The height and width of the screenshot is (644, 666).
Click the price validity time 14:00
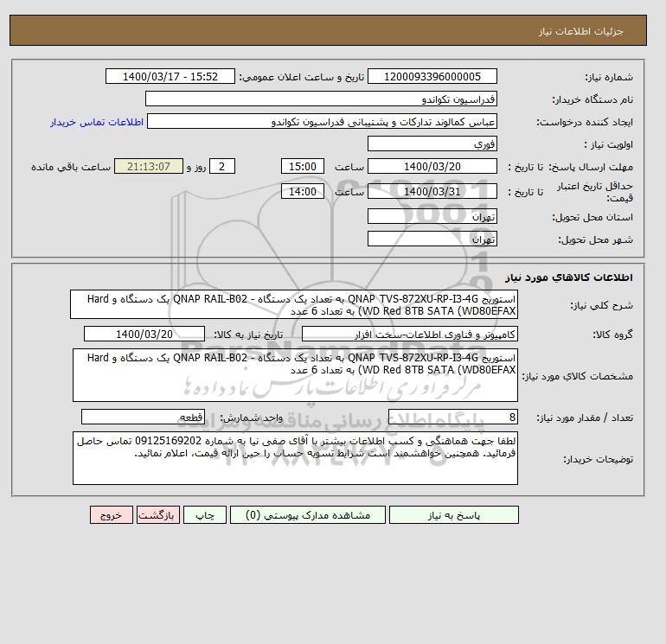pos(303,191)
